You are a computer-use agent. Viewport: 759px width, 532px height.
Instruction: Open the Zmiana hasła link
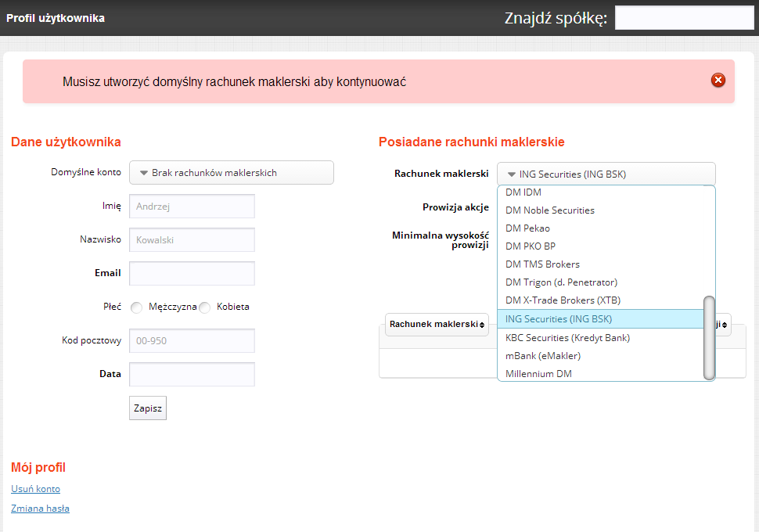[40, 509]
